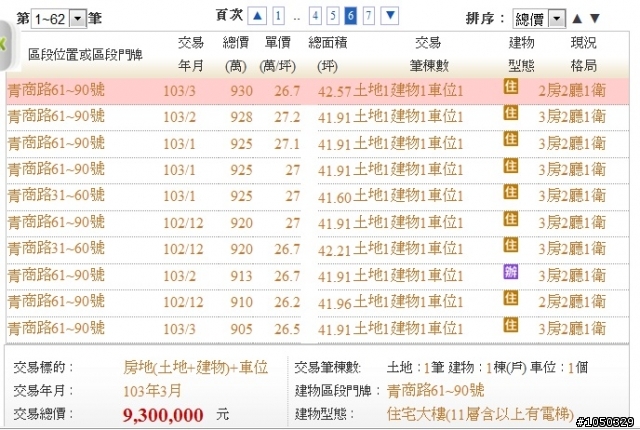Click 房地(土地+建物)+車位 detail value
Screen dimensions: 640x430
(196, 368)
